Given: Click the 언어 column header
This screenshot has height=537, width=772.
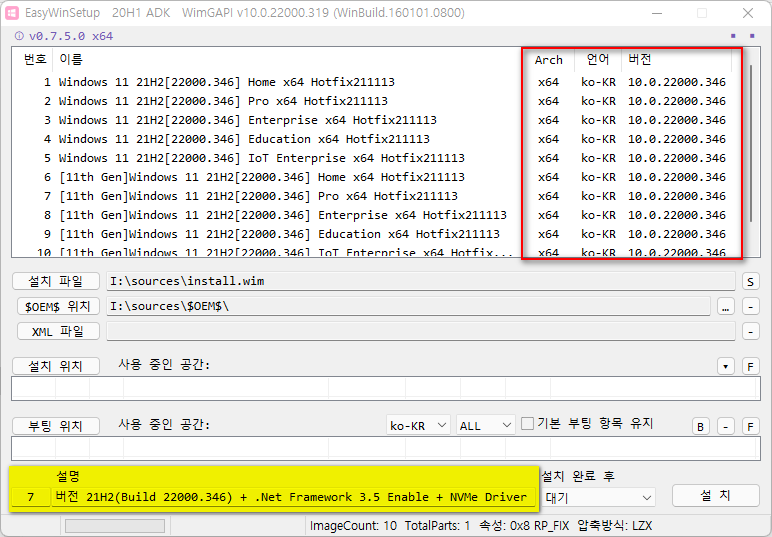Looking at the screenshot, I should (598, 60).
